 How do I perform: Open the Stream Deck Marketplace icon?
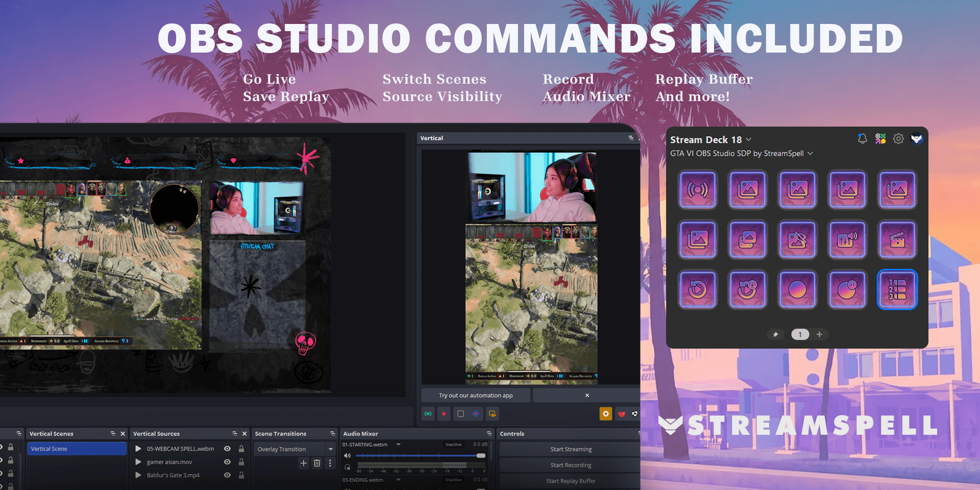click(880, 139)
